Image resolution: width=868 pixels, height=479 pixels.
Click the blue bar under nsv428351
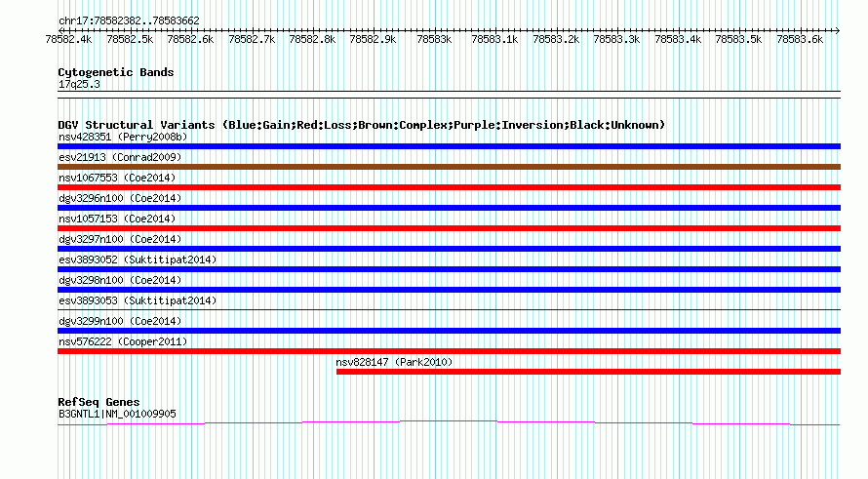click(449, 146)
